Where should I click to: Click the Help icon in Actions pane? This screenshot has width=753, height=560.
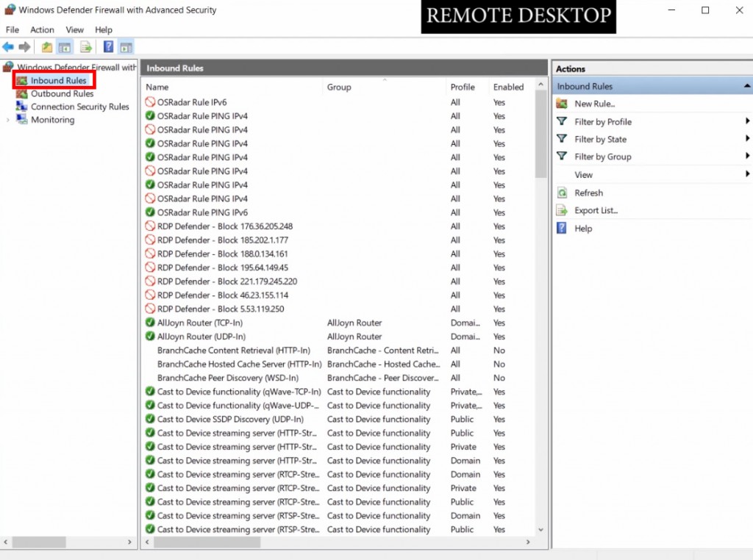click(562, 228)
